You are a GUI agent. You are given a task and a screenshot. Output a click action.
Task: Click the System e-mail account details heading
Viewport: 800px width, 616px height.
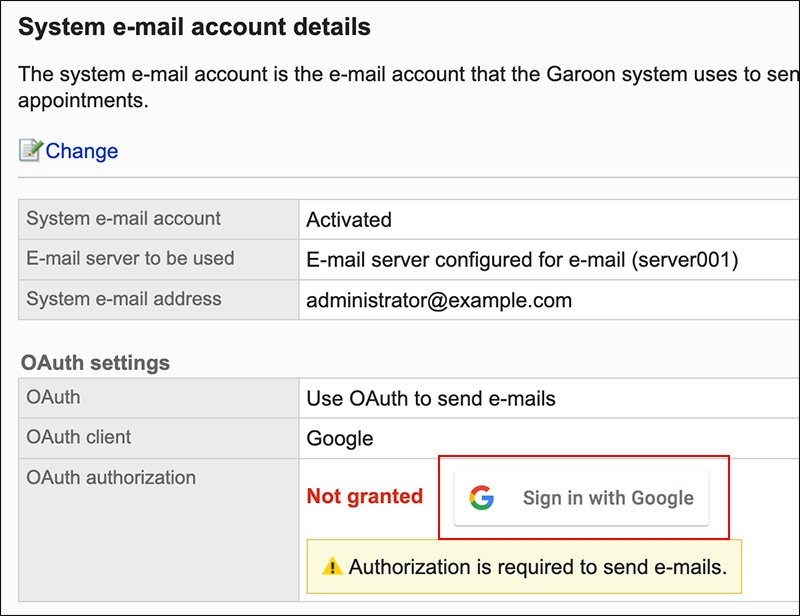(x=194, y=27)
